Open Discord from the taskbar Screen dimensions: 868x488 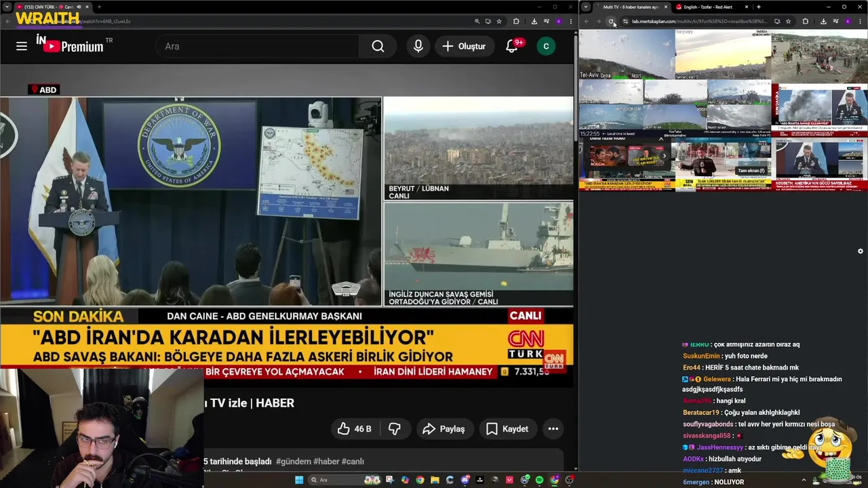click(x=465, y=480)
